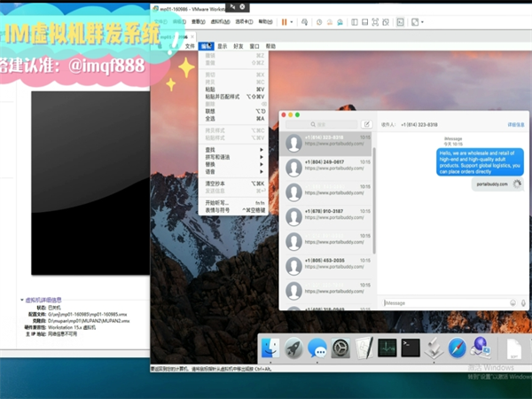Open Messages app icon in dock

(x=317, y=349)
